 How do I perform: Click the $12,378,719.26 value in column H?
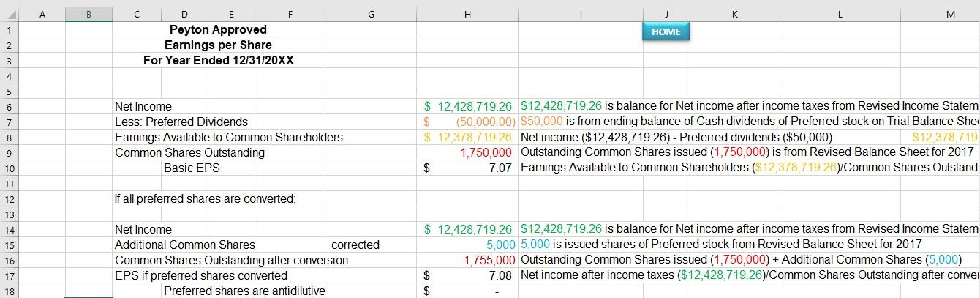tap(468, 138)
